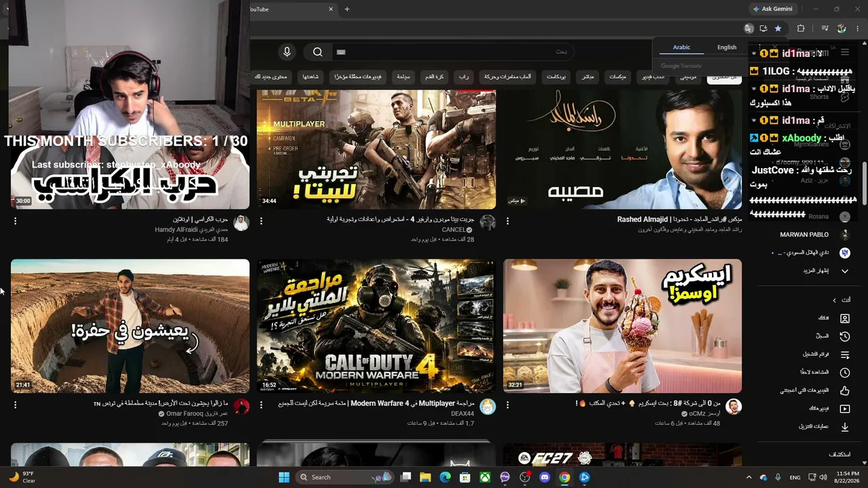
Task: Click the Rashed Almajid mix video title
Action: click(679, 220)
